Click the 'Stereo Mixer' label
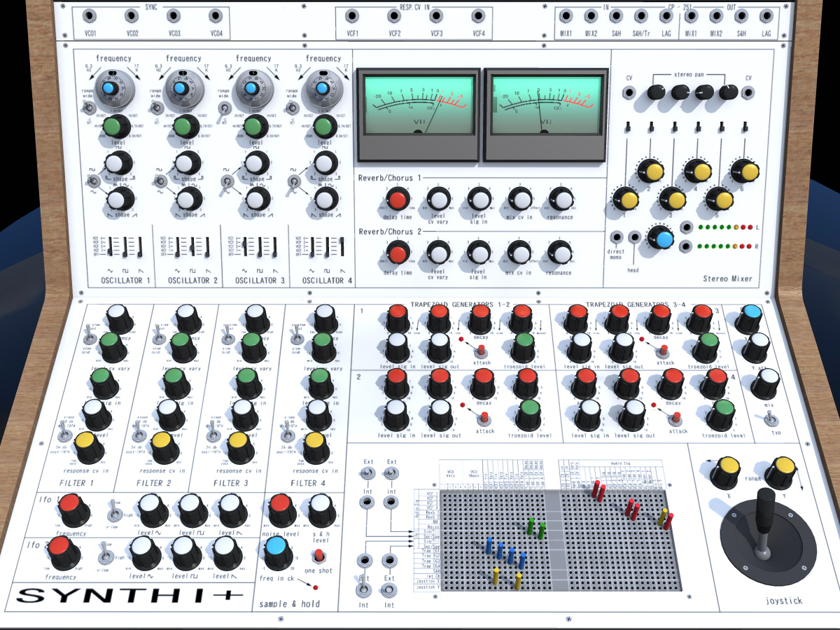This screenshot has width=840, height=630. (x=728, y=279)
